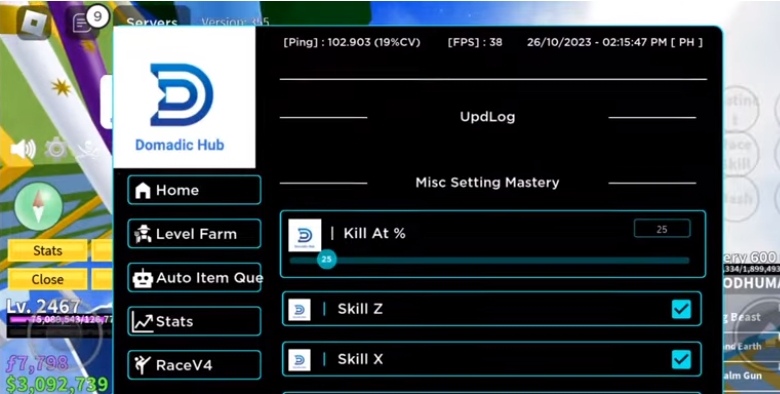This screenshot has width=780, height=394.
Task: Click the $3,092,739 money text
Action: click(x=57, y=384)
